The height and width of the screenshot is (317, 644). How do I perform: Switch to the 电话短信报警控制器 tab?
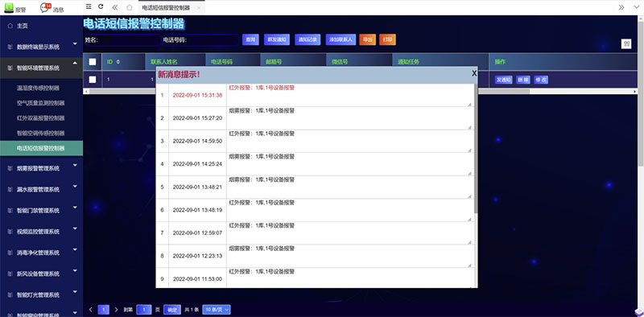coord(166,8)
